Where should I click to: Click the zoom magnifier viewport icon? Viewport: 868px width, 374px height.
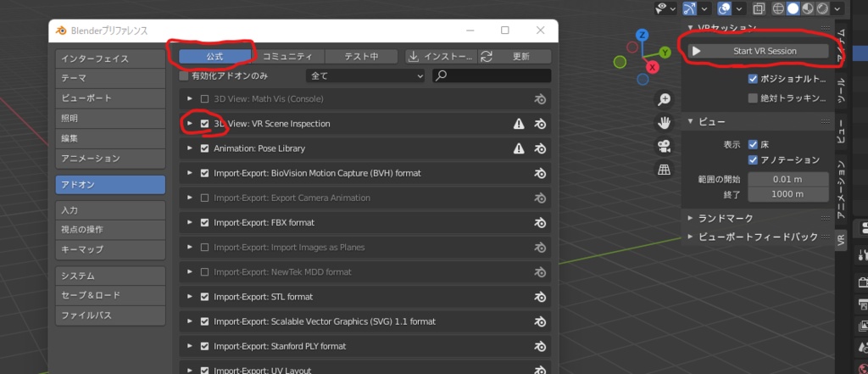[x=664, y=98]
